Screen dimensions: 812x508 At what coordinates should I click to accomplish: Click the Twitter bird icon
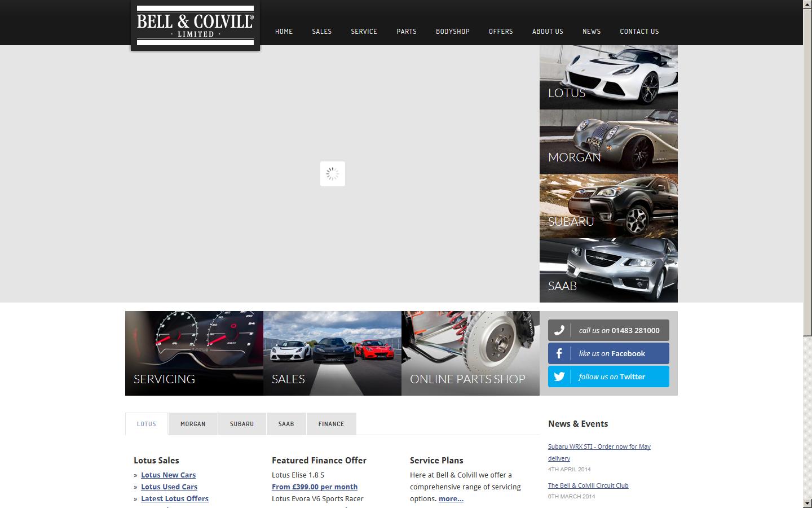click(x=559, y=377)
